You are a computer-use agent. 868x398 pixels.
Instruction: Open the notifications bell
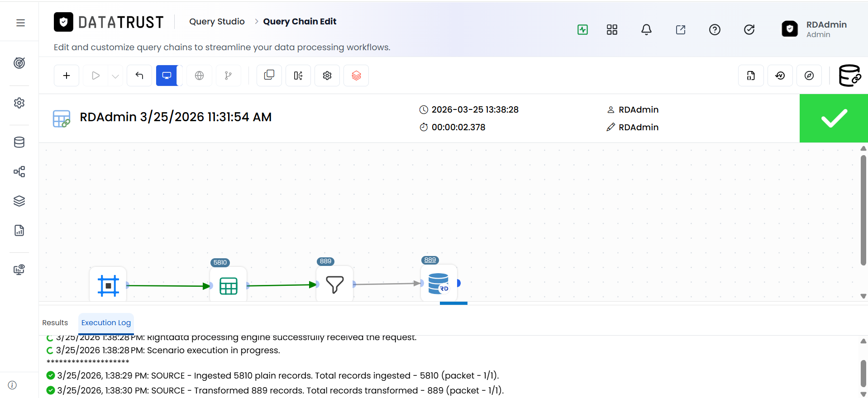tap(646, 29)
